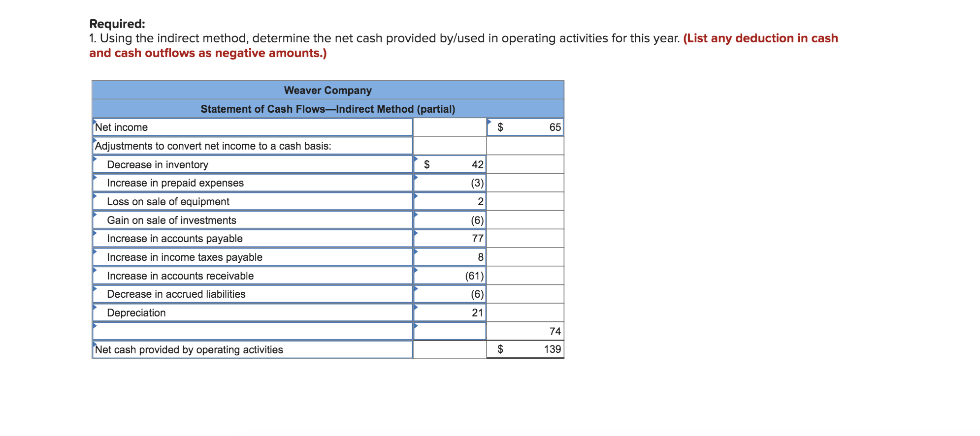Screen dimensions: 980x436
Task: Open the Loss on sale of equipment dropdown
Action: [253, 201]
